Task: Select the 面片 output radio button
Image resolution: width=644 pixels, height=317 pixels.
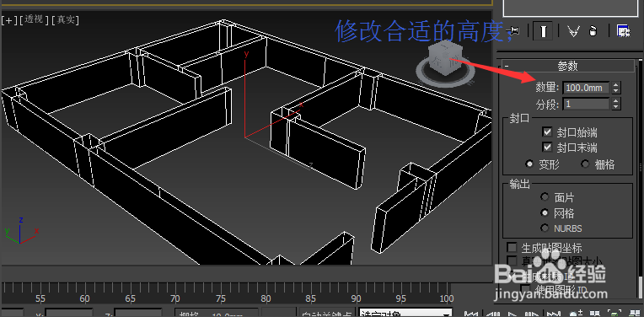Action: click(545, 197)
